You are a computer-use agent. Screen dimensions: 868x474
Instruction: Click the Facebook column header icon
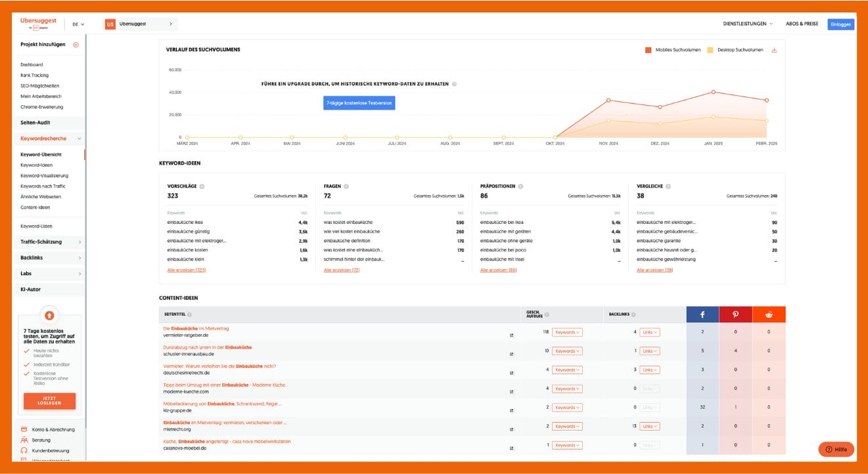click(x=702, y=314)
